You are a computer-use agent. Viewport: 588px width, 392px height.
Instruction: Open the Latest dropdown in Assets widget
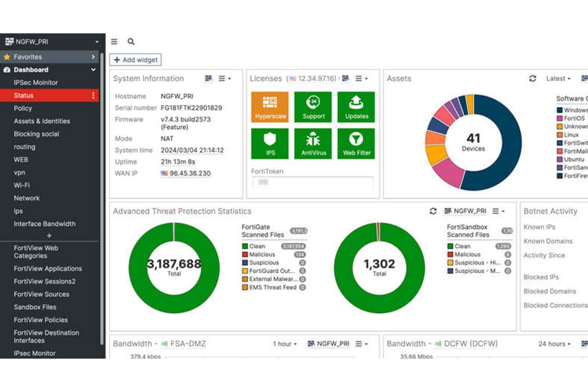558,79
